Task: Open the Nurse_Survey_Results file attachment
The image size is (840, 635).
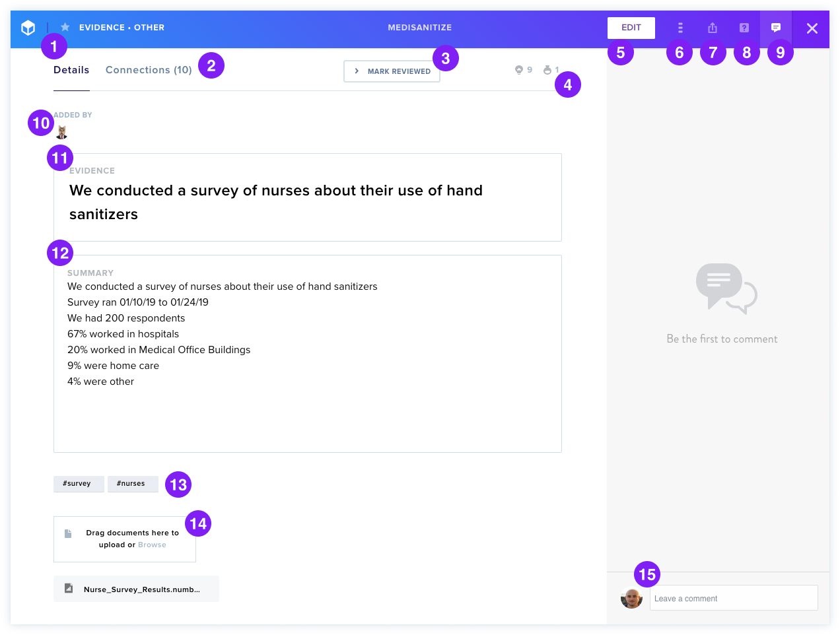Action: point(136,589)
